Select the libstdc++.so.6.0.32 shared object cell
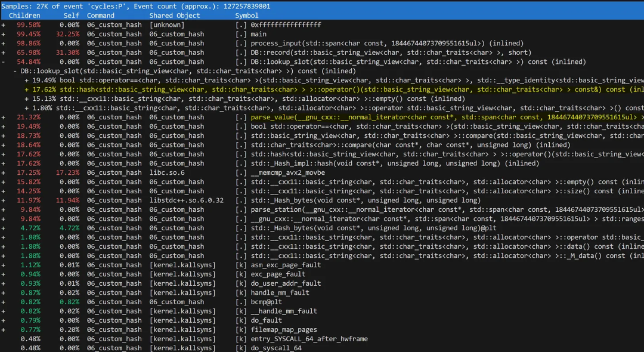Viewport: 644px width, 352px height. 187,200
